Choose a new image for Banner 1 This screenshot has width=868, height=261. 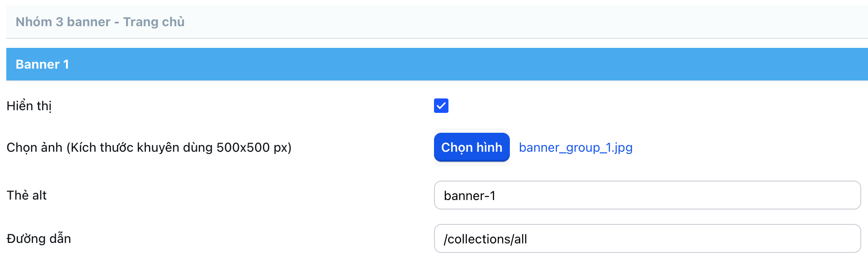coord(471,147)
